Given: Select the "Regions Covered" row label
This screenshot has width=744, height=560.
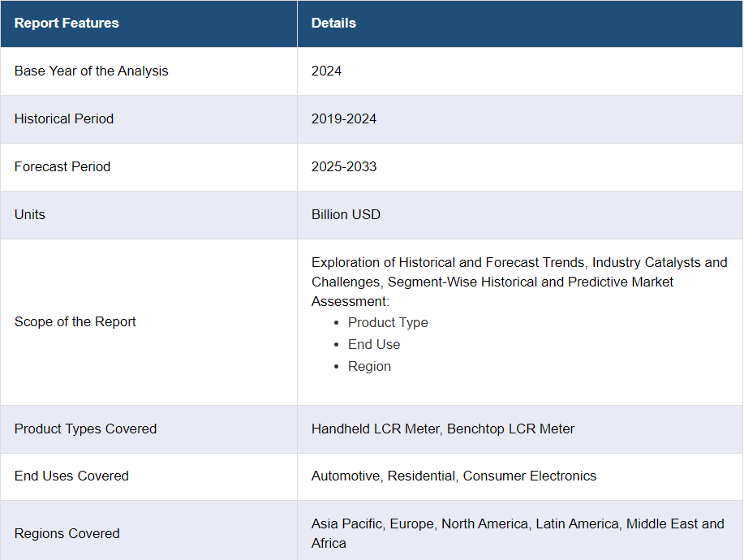Looking at the screenshot, I should point(67,533).
